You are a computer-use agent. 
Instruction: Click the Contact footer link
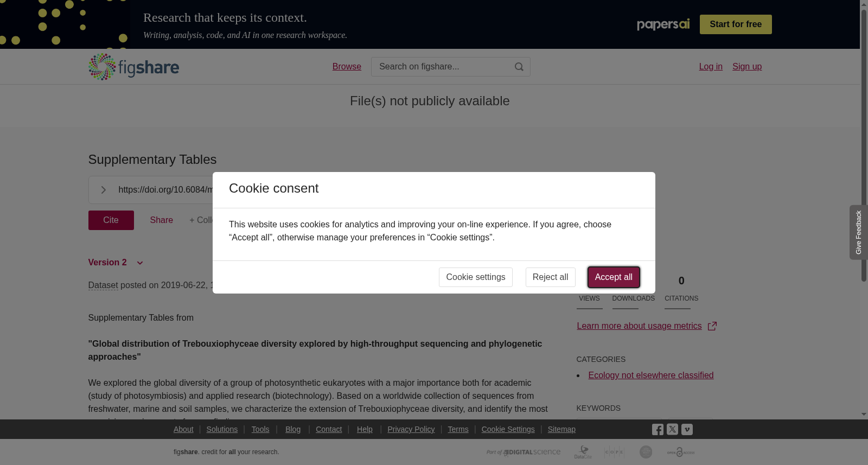329,429
